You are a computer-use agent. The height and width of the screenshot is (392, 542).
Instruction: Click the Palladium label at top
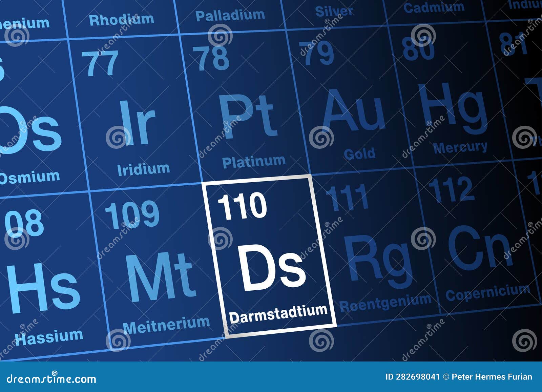(x=230, y=16)
